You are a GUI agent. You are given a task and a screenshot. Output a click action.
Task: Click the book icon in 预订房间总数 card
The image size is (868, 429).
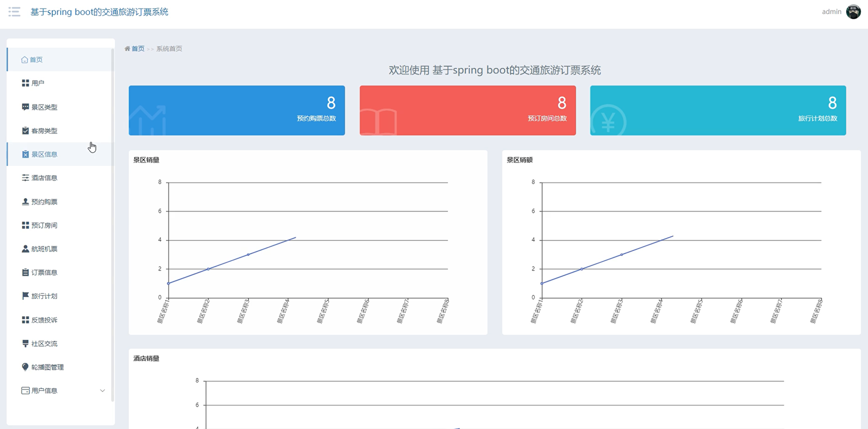(x=378, y=122)
